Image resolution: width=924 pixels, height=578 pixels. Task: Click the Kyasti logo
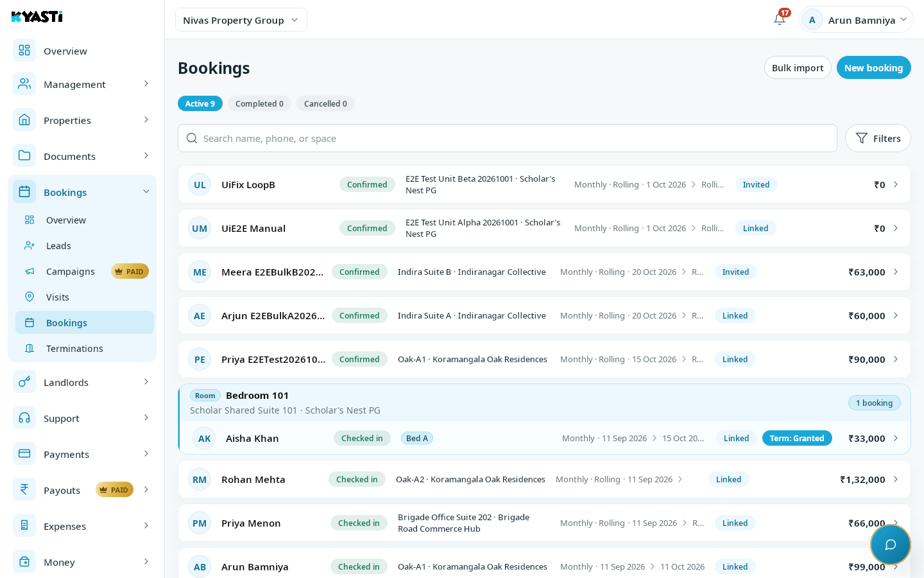pos(37,17)
